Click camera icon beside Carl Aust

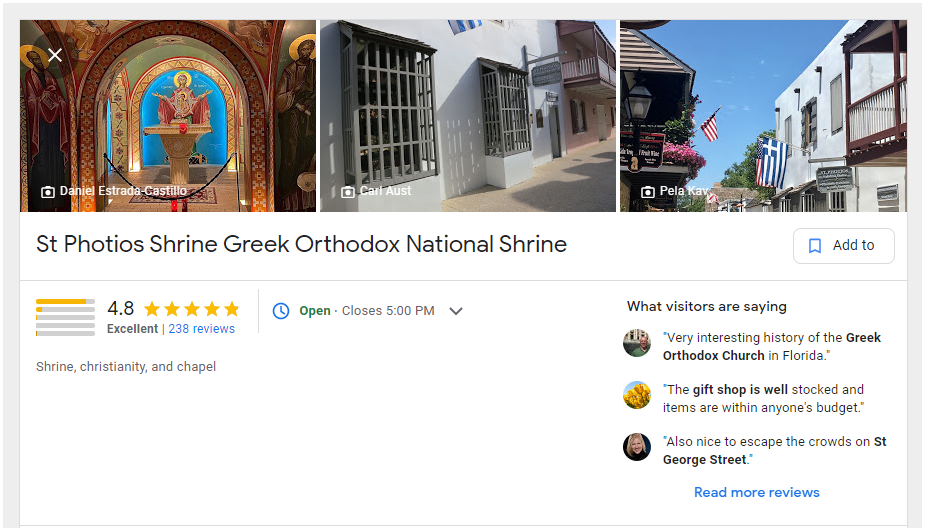coord(348,192)
